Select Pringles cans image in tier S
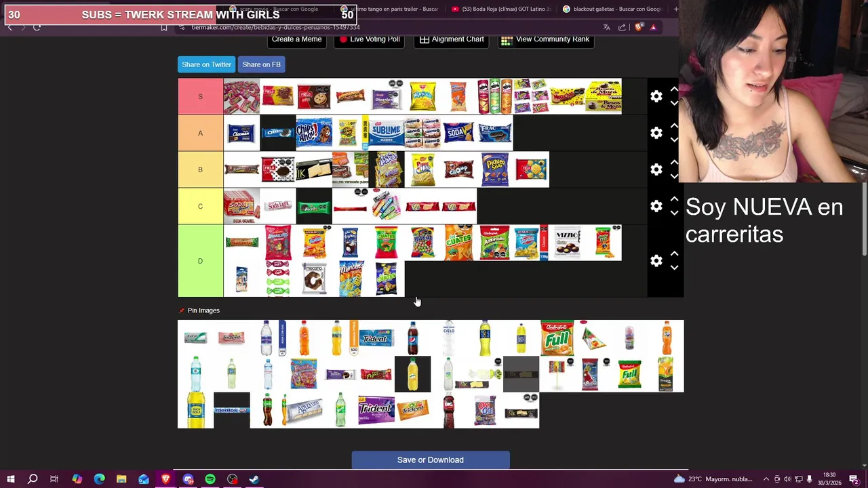 point(495,96)
